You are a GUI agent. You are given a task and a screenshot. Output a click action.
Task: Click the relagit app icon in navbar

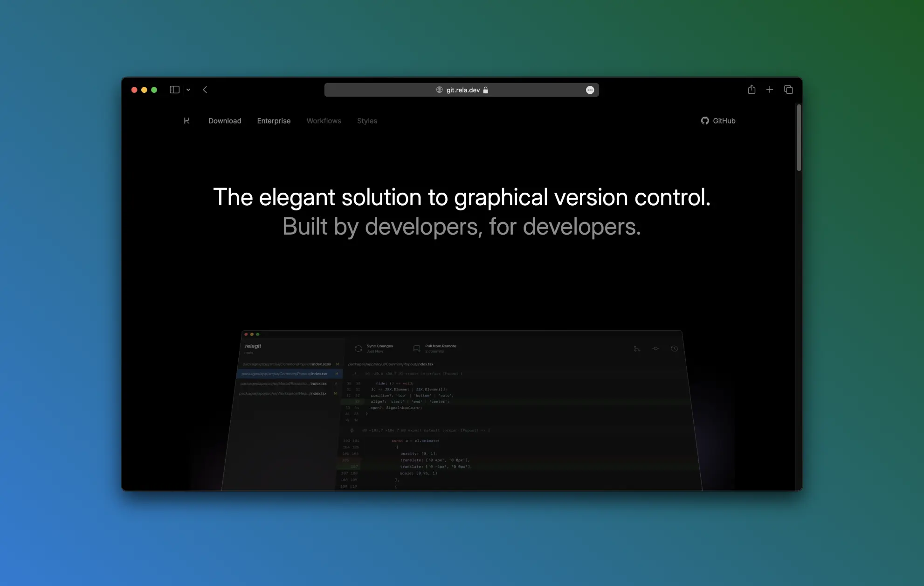tap(186, 120)
